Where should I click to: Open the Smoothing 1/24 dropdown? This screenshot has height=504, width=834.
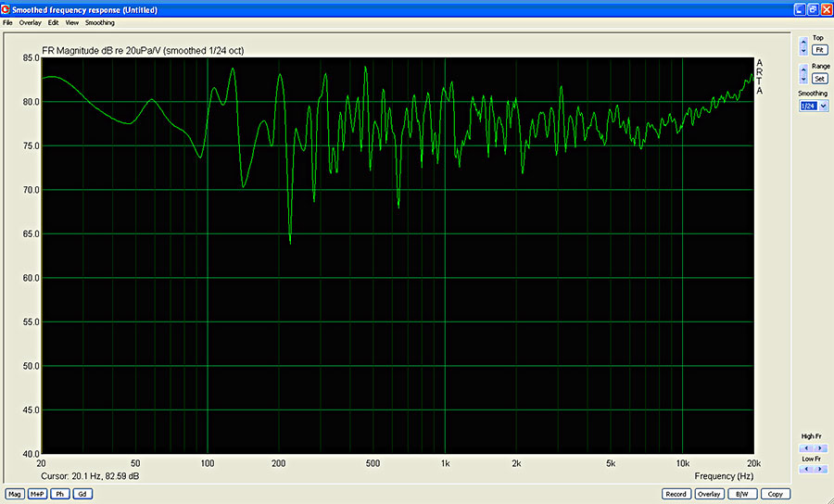(x=824, y=106)
